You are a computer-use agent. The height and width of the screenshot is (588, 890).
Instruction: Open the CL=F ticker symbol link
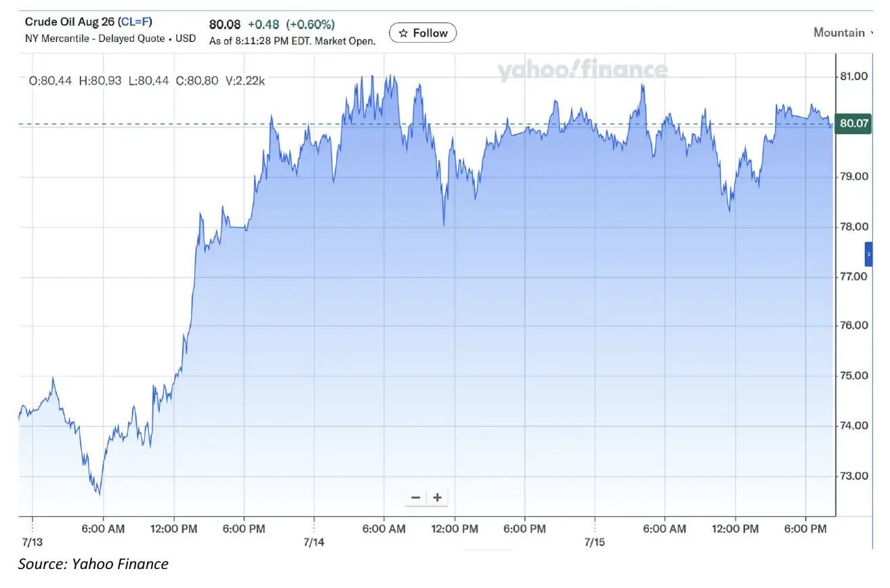click(x=135, y=22)
